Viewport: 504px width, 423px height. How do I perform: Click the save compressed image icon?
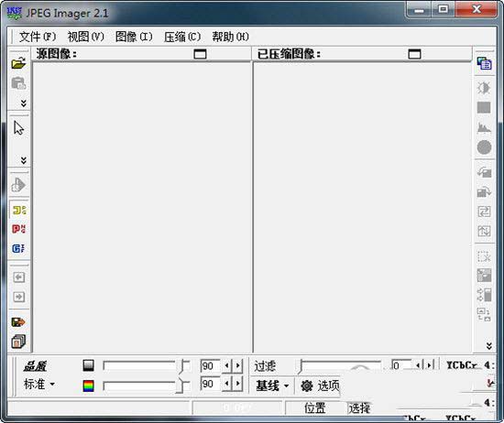[x=18, y=322]
